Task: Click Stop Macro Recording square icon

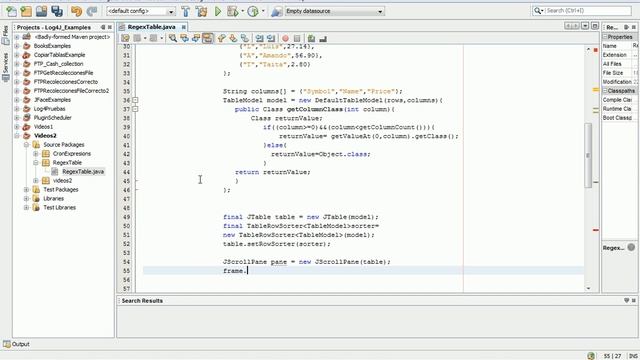Action: coord(297,38)
